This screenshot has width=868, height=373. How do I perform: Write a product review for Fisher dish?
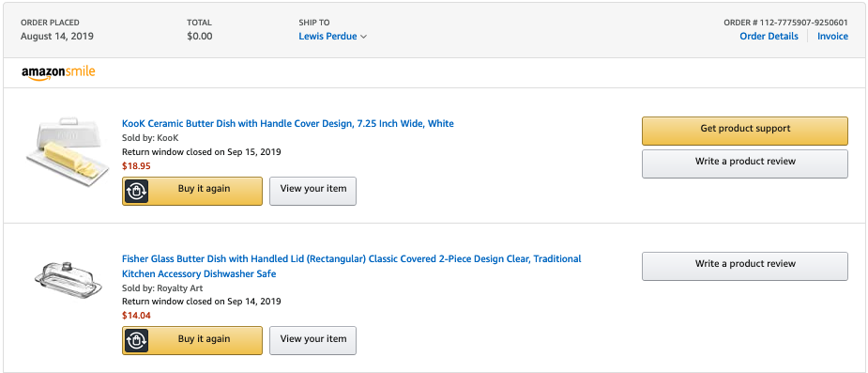[x=745, y=266]
